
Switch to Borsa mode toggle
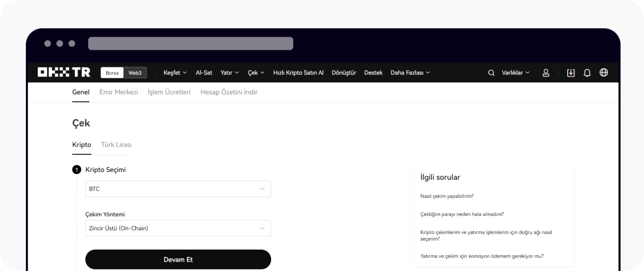112,73
